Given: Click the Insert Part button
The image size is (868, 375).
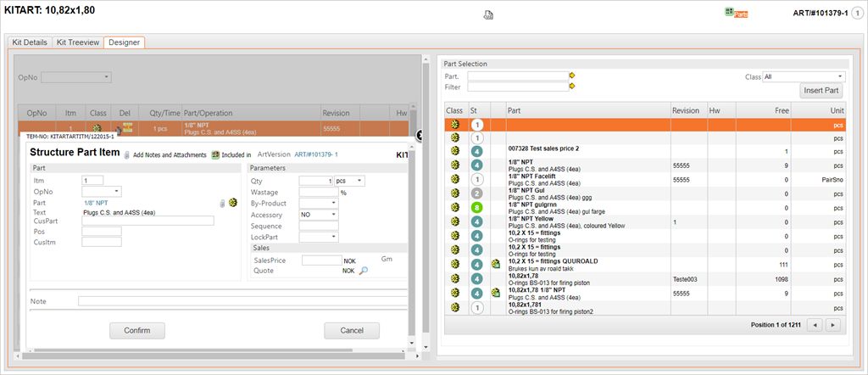Looking at the screenshot, I should tap(821, 91).
